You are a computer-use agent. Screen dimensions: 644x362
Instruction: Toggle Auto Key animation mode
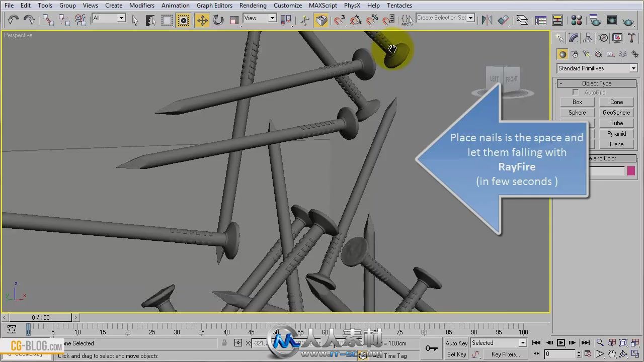coord(456,343)
